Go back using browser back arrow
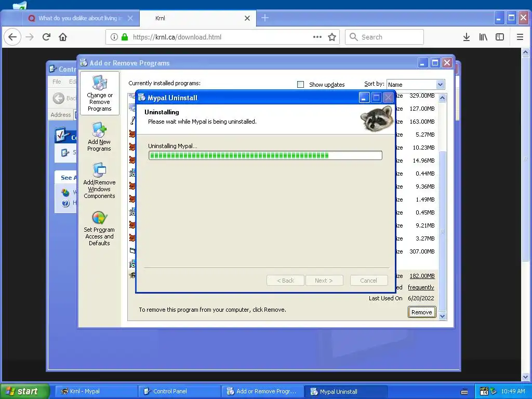 (12, 37)
